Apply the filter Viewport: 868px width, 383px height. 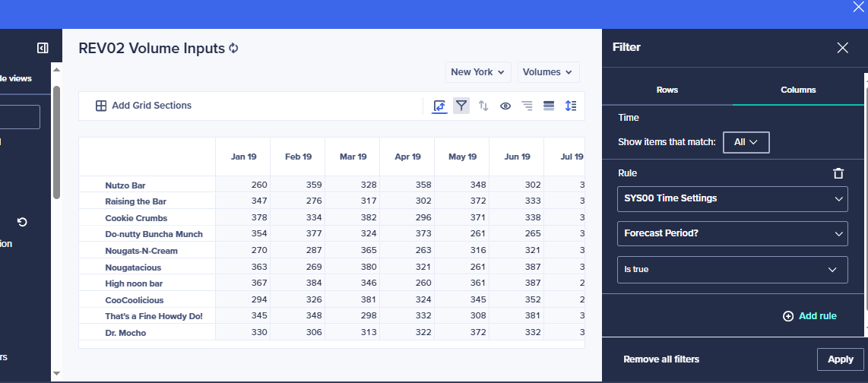840,359
